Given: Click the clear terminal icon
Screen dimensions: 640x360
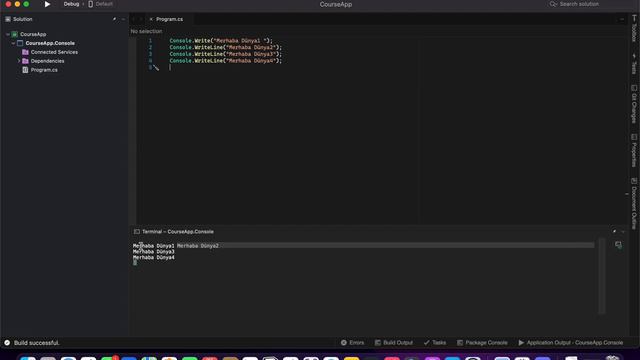Looking at the screenshot, I should [x=618, y=245].
